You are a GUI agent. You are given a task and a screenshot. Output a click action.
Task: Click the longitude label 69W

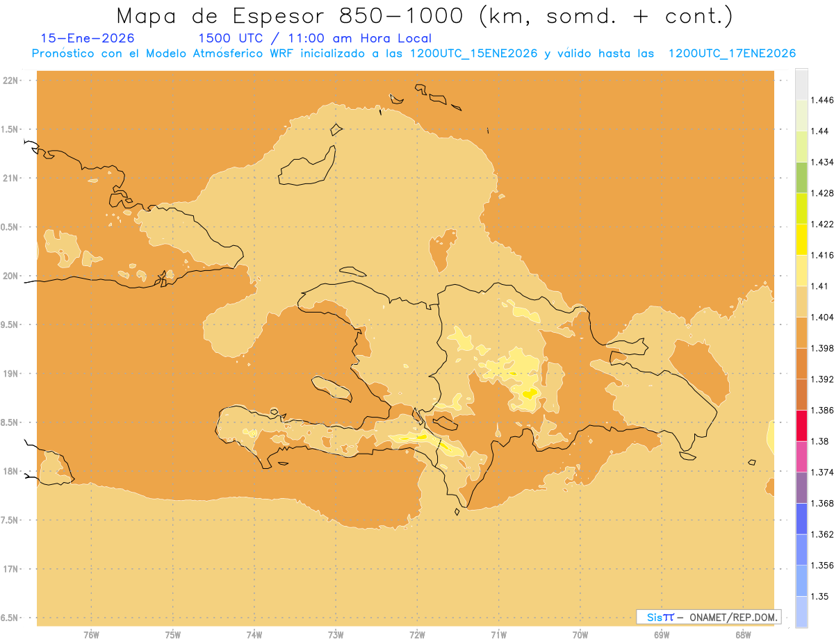pyautogui.click(x=662, y=634)
